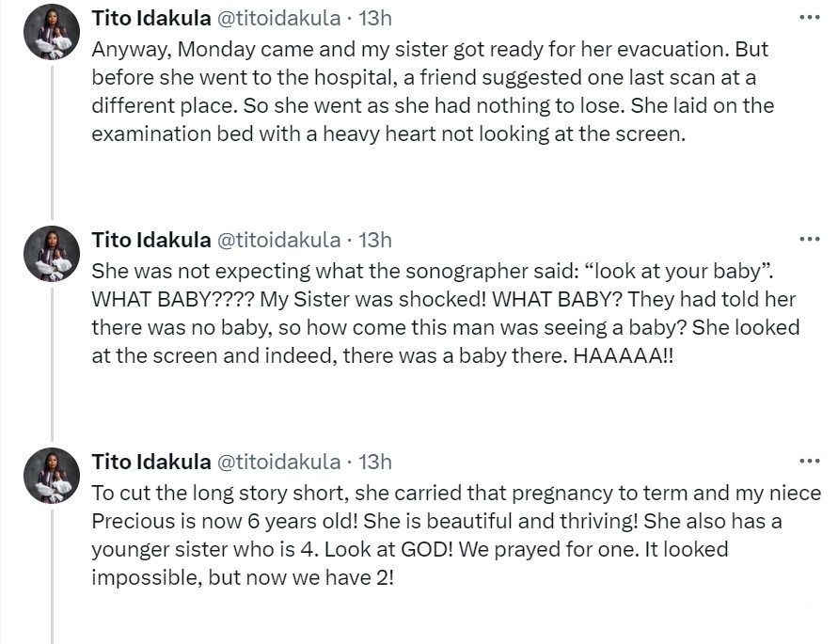Click the thread line below the first avatar

52,141
